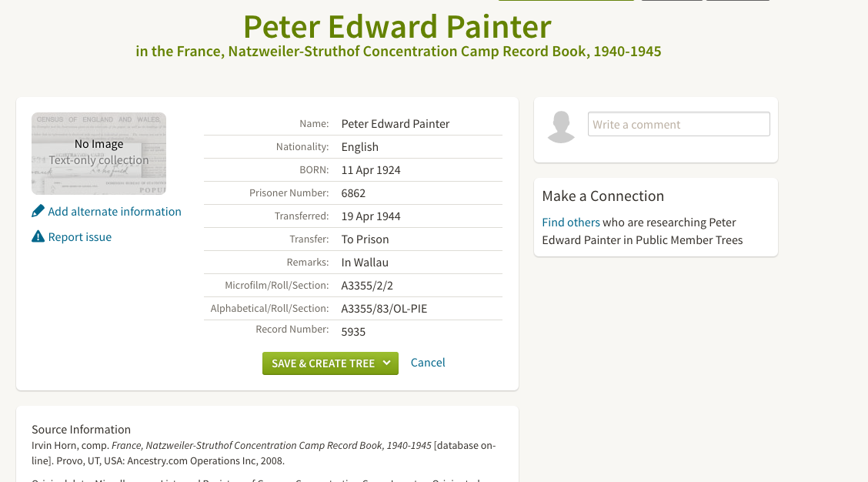This screenshot has height=482, width=868.
Task: Open the Report issue link
Action: coord(80,237)
